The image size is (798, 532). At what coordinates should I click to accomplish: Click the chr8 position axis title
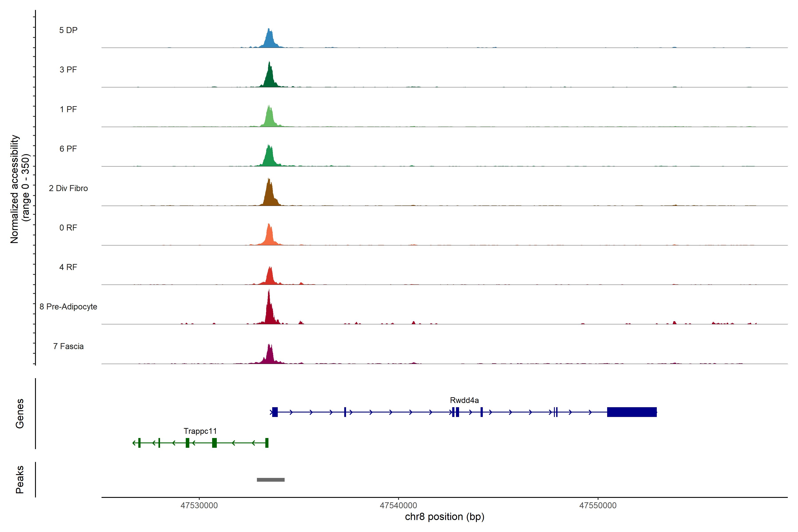(444, 517)
